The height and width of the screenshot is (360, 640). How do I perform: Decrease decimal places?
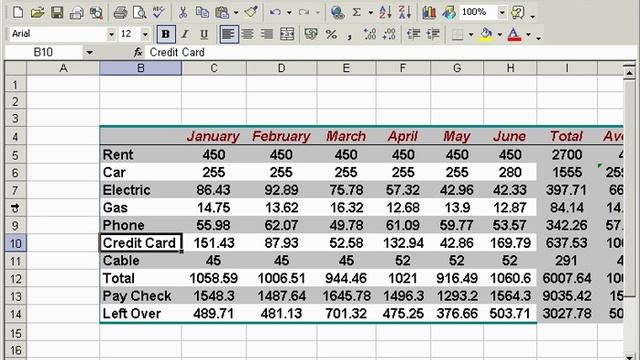[389, 34]
